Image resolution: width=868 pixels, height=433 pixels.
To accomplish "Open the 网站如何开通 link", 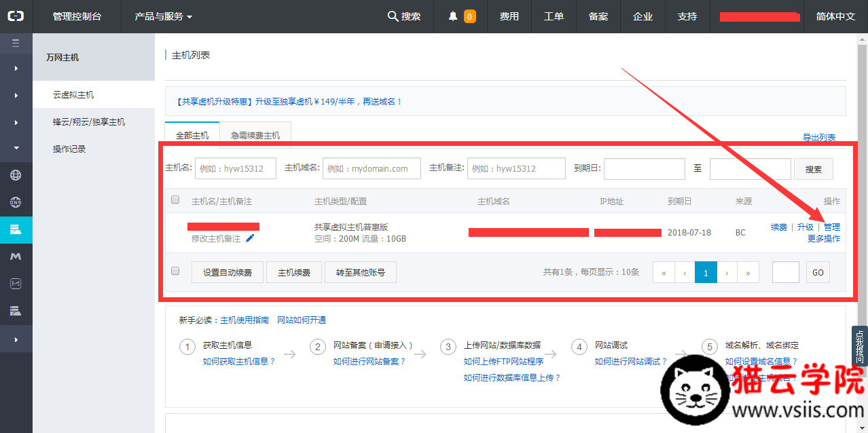I will [x=302, y=320].
